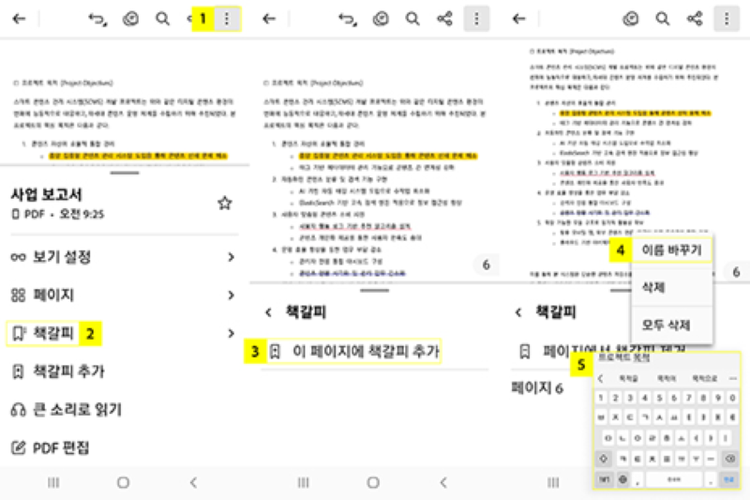The height and width of the screenshot is (500, 750).
Task: Tap 이 페이지에 책갈피 추가 to bookmark the page
Action: click(x=353, y=351)
